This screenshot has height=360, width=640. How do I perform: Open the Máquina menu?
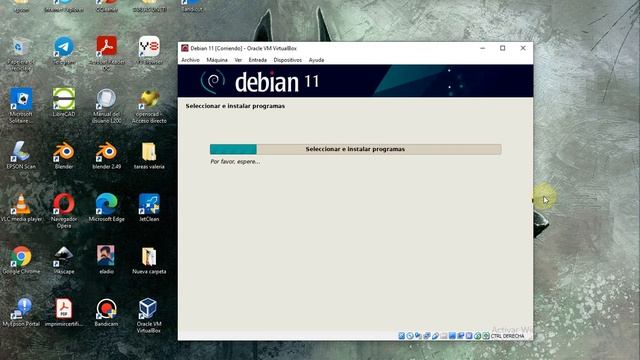[x=217, y=60]
